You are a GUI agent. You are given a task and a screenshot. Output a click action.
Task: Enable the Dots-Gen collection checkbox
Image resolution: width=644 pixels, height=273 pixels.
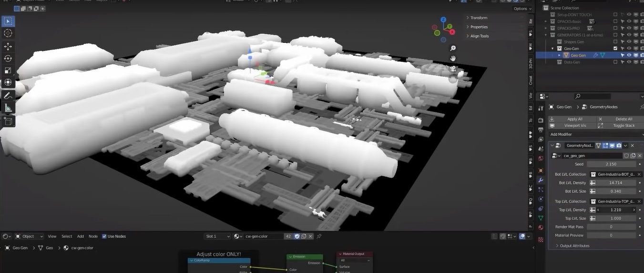click(x=615, y=62)
